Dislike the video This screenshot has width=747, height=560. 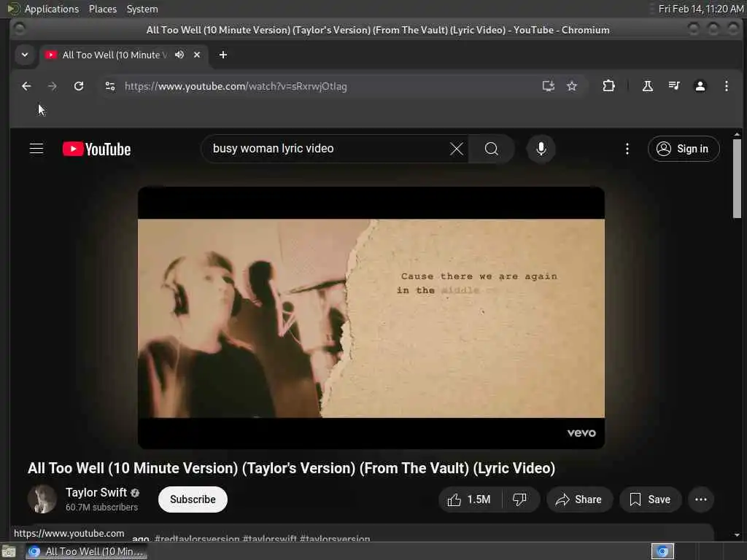(x=519, y=499)
